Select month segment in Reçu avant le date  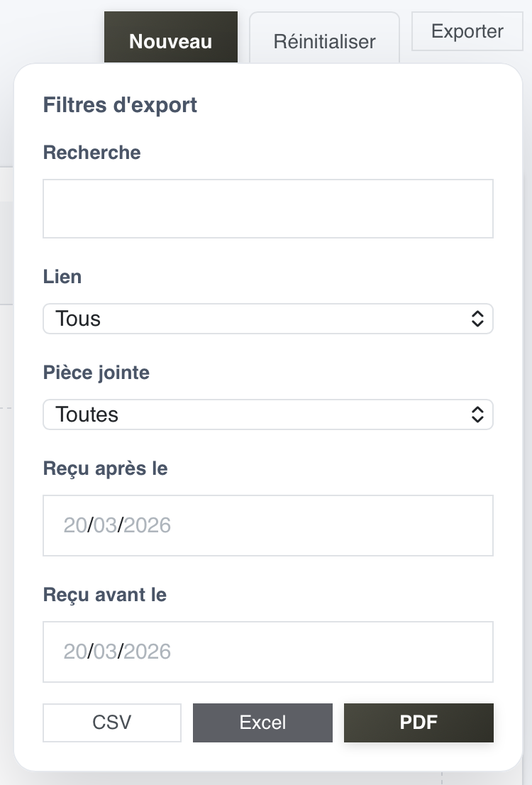point(105,652)
